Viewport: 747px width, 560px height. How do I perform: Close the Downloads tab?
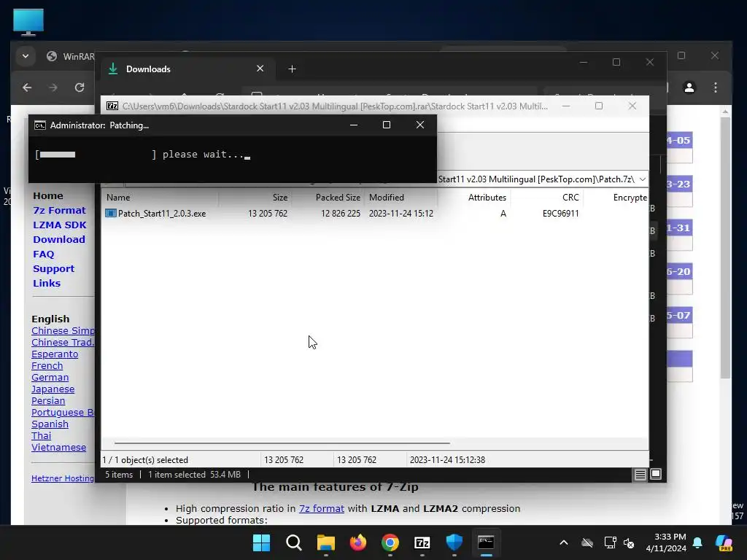[x=260, y=69]
